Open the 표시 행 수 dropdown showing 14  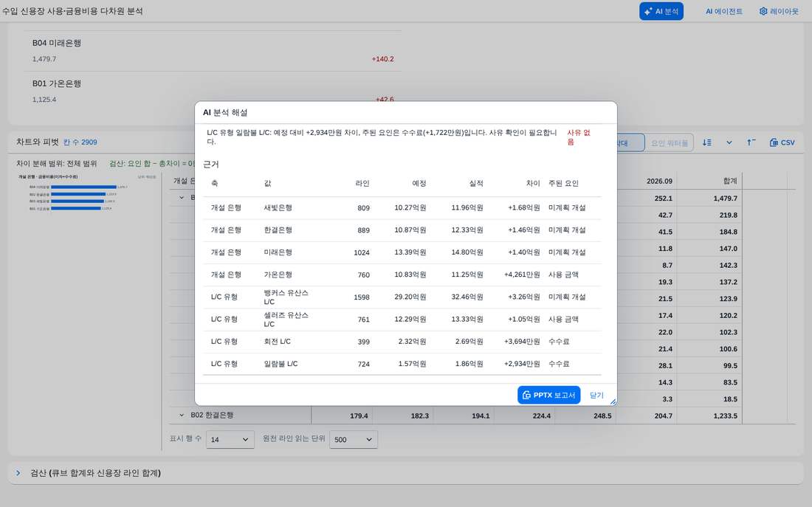point(230,439)
